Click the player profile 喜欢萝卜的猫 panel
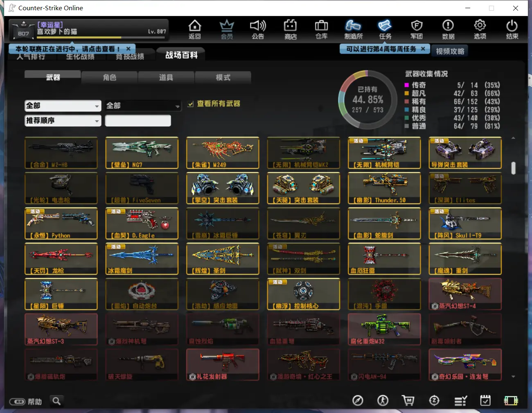 (89, 29)
